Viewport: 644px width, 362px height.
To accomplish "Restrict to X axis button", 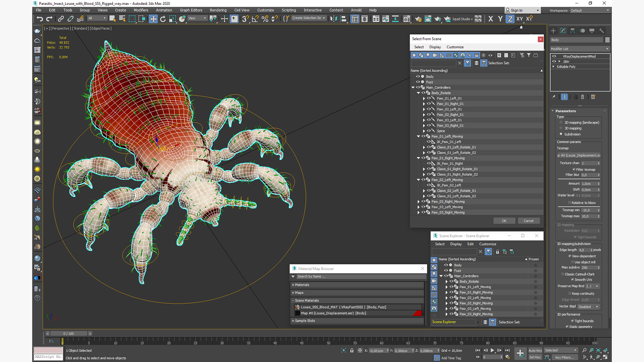I will tap(491, 19).
